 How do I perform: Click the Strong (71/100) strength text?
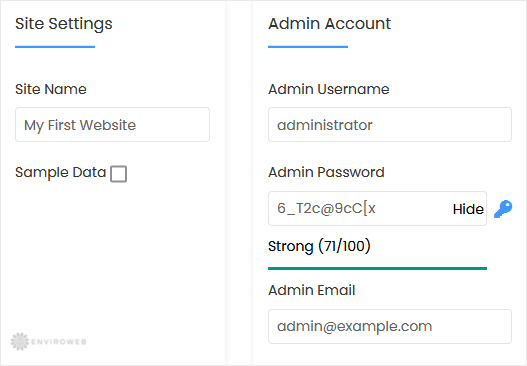[x=319, y=246]
